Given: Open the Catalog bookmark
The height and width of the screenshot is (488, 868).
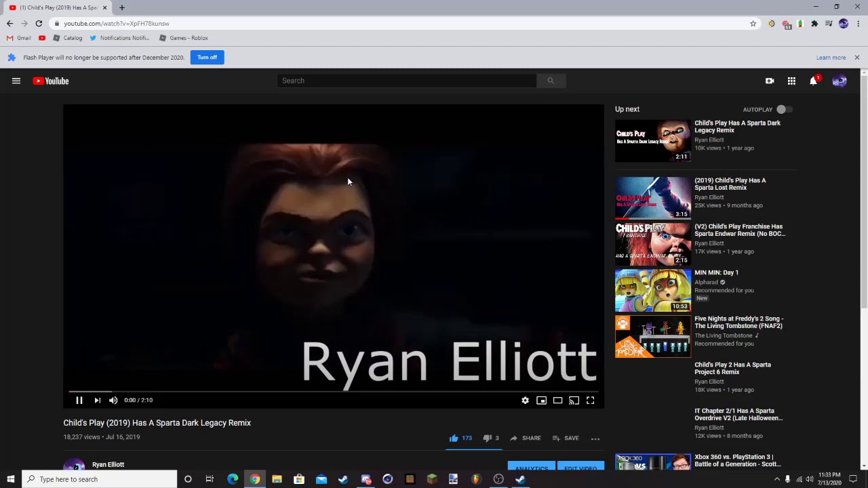Looking at the screenshot, I should (68, 38).
